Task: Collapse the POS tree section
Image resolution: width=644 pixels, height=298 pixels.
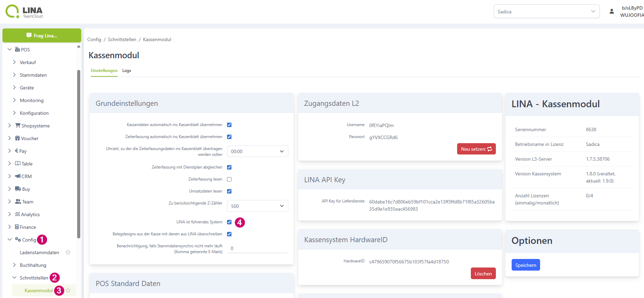Action: (x=10, y=49)
